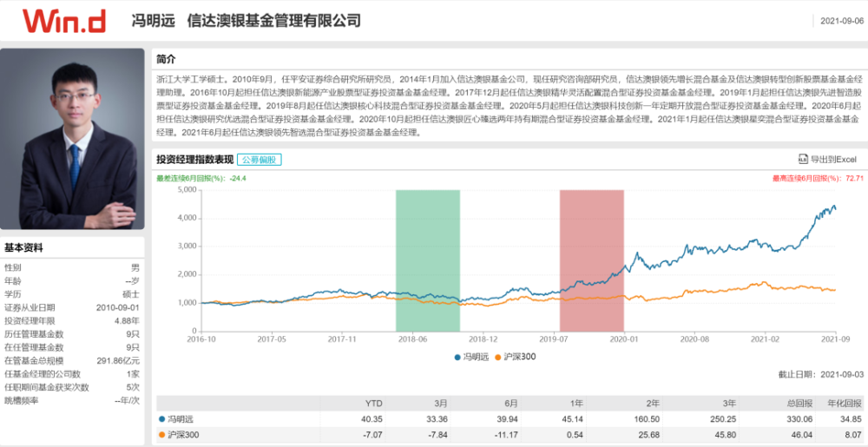Click 基本资料 panel heading
The image size is (868, 447).
(23, 247)
